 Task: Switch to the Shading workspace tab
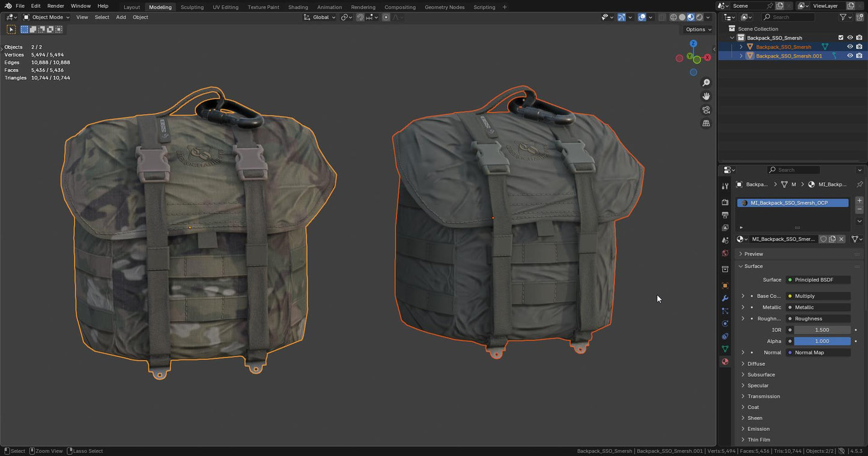(298, 7)
